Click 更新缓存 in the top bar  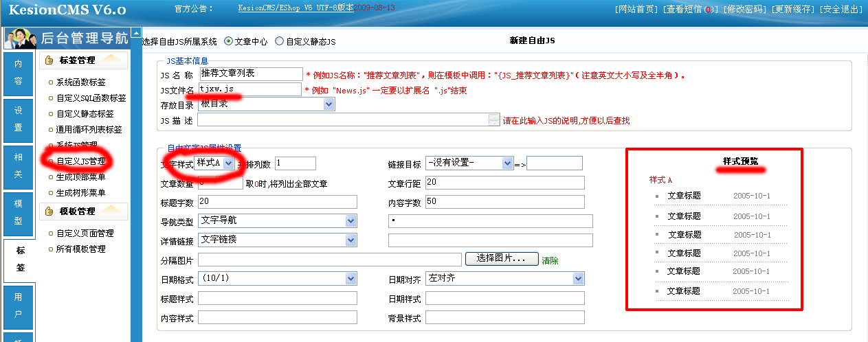(x=792, y=10)
